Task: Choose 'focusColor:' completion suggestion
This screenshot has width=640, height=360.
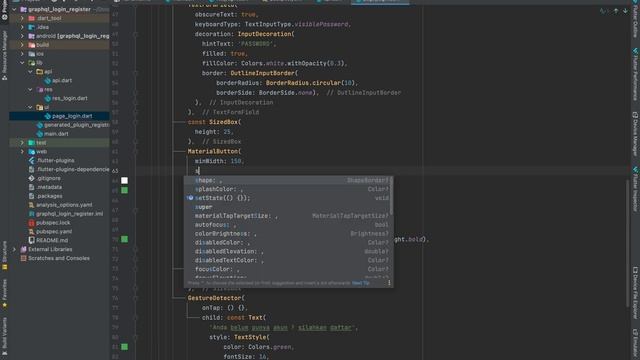Action: click(287, 269)
